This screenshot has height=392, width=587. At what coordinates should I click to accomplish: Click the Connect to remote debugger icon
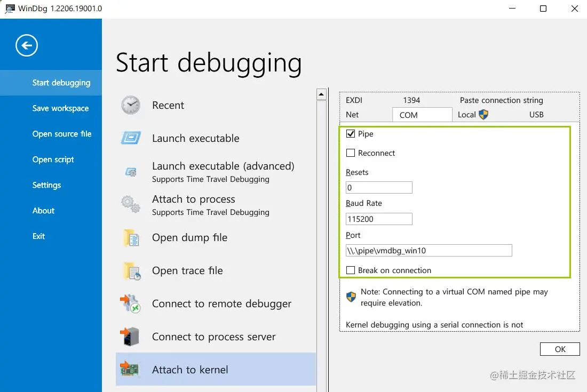[x=130, y=303]
